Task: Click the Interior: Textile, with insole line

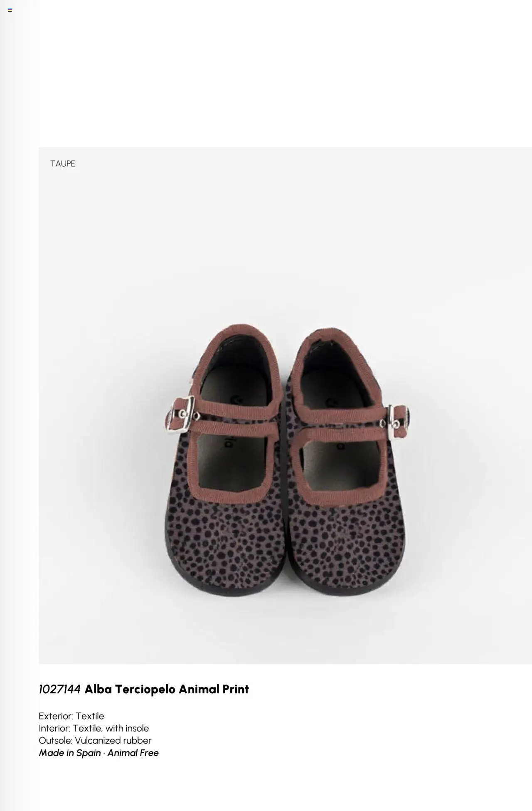Action: 94,728
